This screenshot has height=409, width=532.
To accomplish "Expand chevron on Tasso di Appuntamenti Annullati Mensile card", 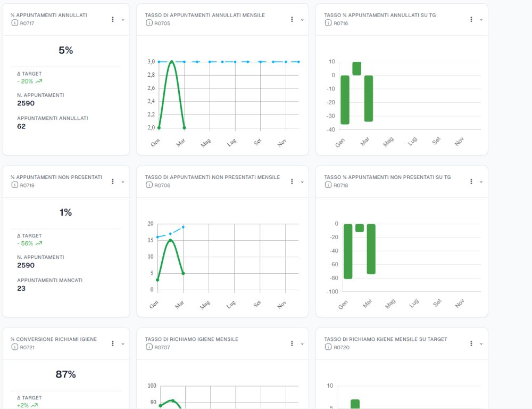I will point(302,20).
